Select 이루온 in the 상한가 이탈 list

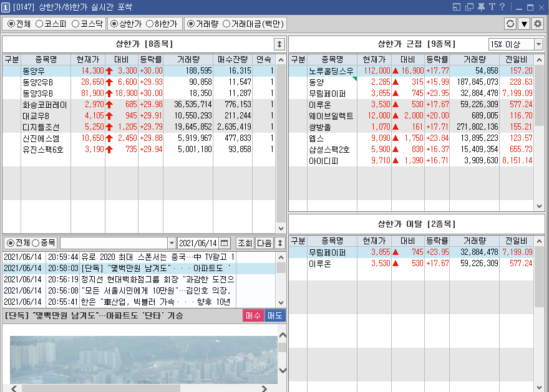click(x=411, y=264)
